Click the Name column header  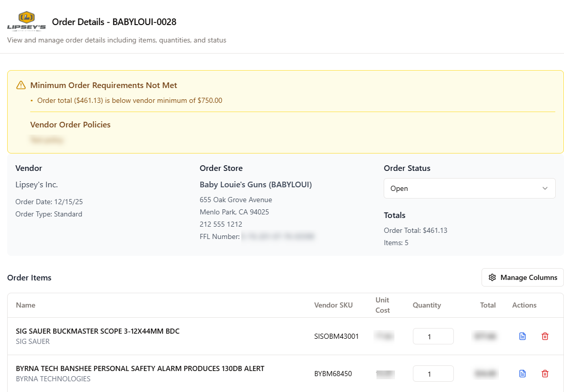26,305
